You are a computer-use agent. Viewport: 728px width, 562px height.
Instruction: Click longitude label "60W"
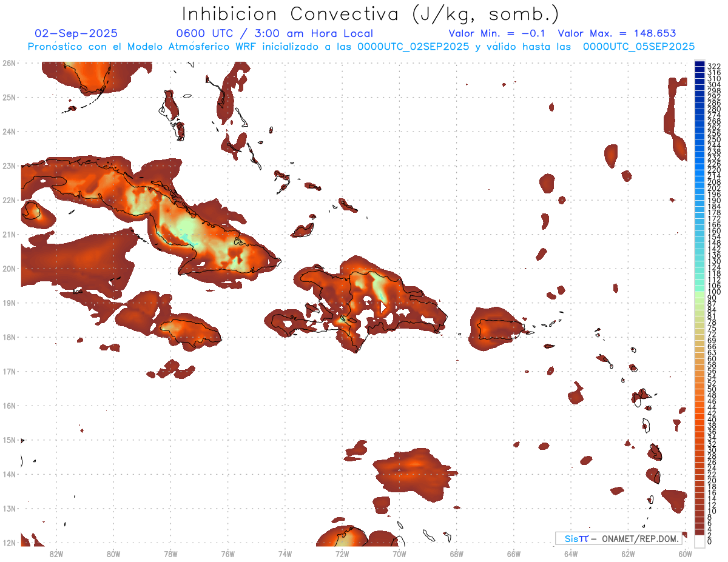pyautogui.click(x=686, y=554)
